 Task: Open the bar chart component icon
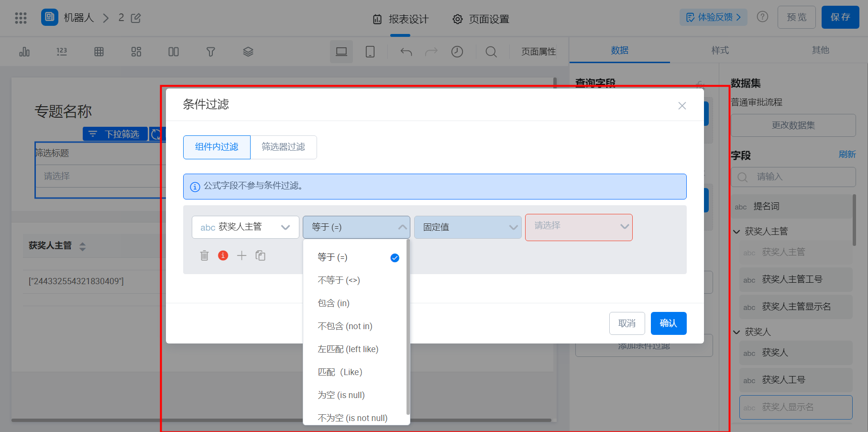(24, 52)
